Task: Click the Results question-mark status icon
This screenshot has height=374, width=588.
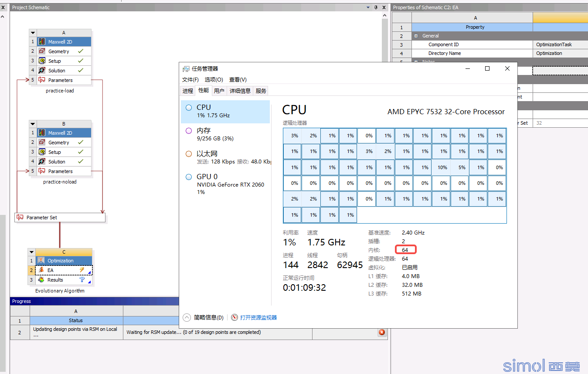Action: 82,280
